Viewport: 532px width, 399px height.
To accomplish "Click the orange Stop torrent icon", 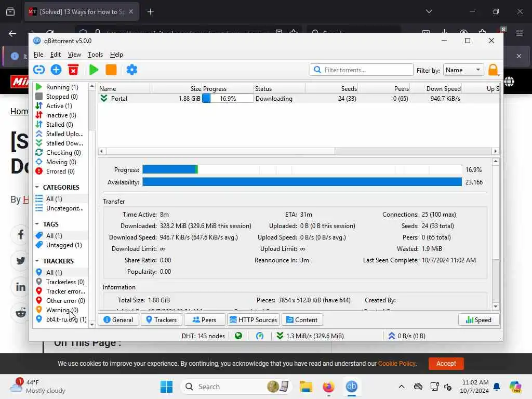I will (111, 70).
